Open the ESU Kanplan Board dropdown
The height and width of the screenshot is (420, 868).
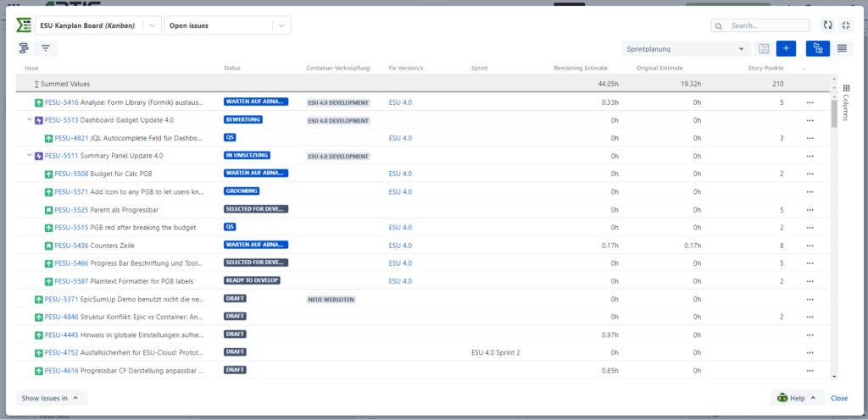click(152, 25)
